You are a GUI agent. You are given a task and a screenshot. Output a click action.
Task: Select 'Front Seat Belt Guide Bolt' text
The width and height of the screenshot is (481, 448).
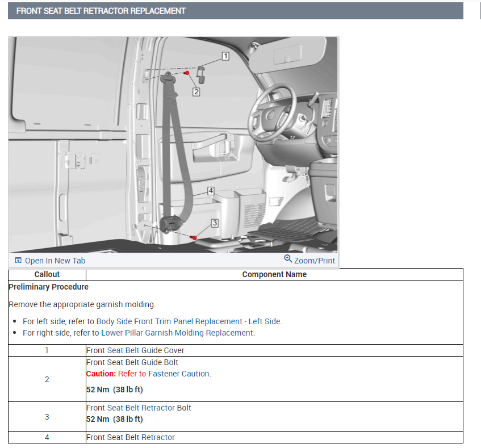pos(132,362)
